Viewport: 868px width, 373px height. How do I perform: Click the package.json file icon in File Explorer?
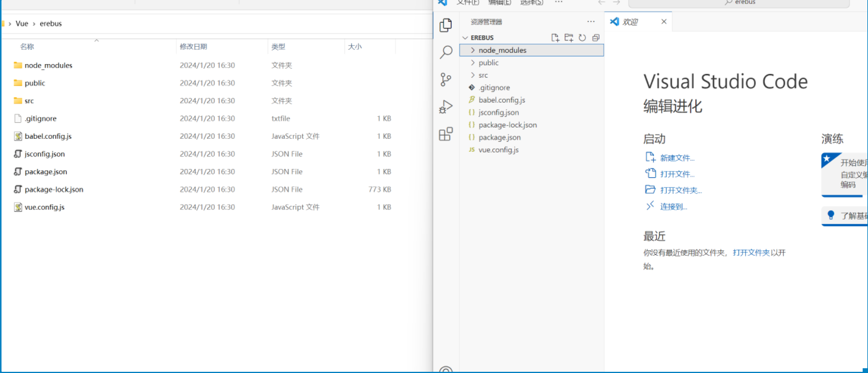point(18,172)
